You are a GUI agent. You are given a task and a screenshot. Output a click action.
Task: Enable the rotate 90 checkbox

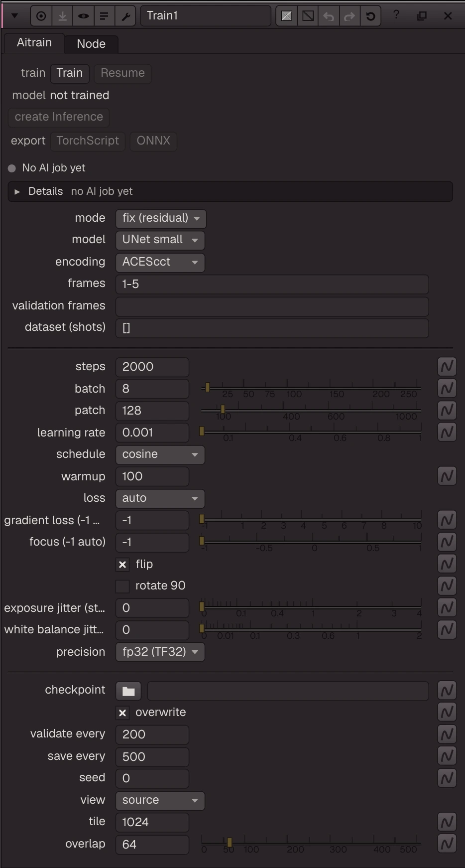pos(122,586)
